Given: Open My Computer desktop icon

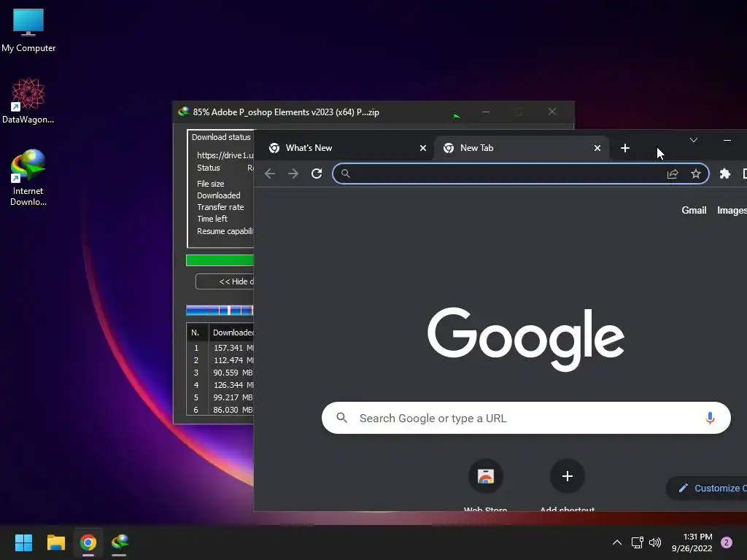Looking at the screenshot, I should (x=28, y=30).
